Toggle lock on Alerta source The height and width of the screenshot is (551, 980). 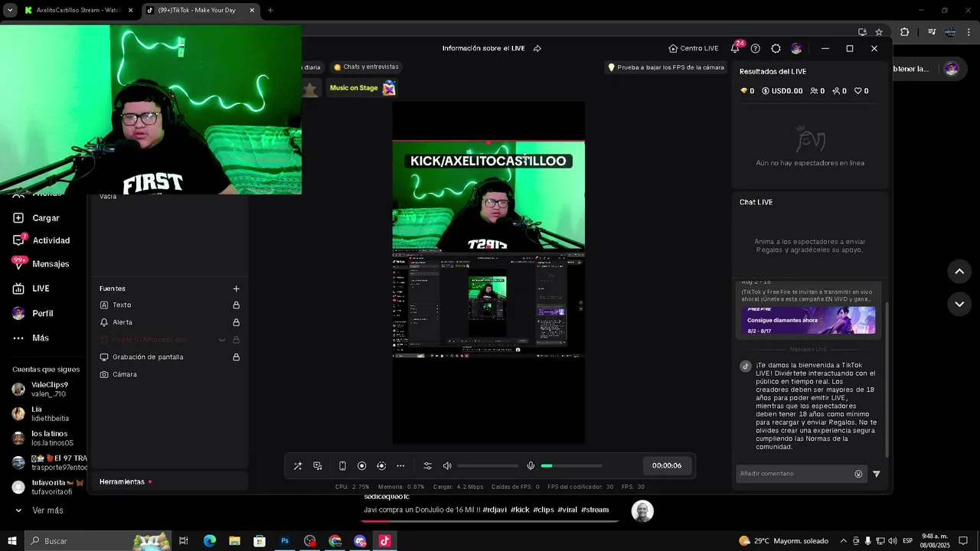coord(236,322)
